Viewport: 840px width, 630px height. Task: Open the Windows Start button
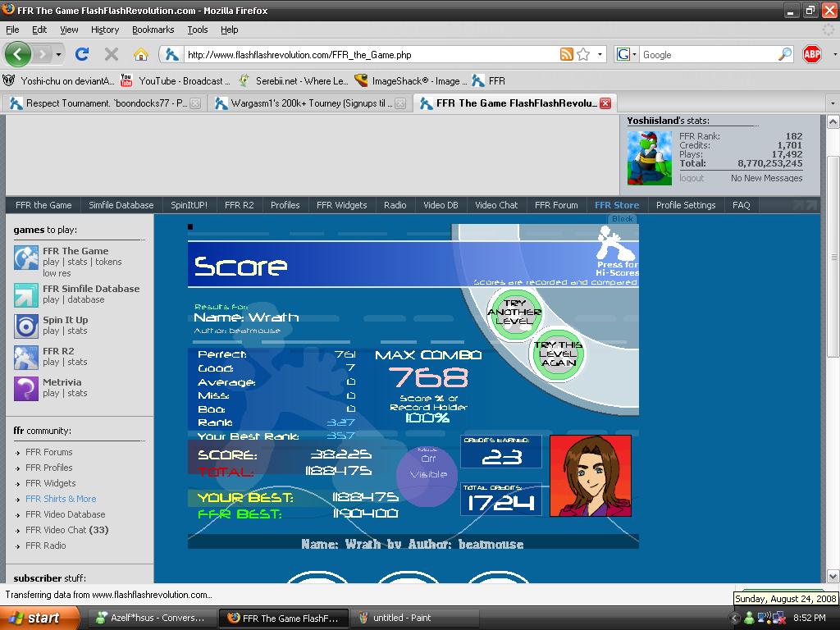[x=39, y=618]
